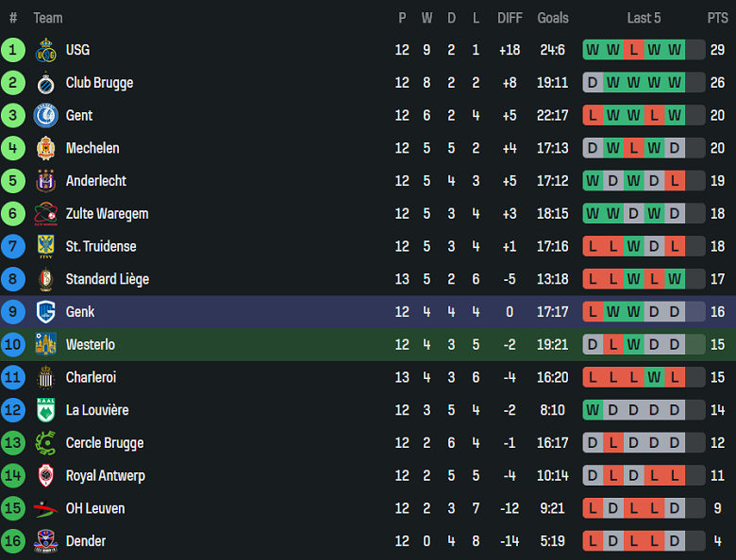
Task: Click the Dender club crest
Action: [45, 541]
